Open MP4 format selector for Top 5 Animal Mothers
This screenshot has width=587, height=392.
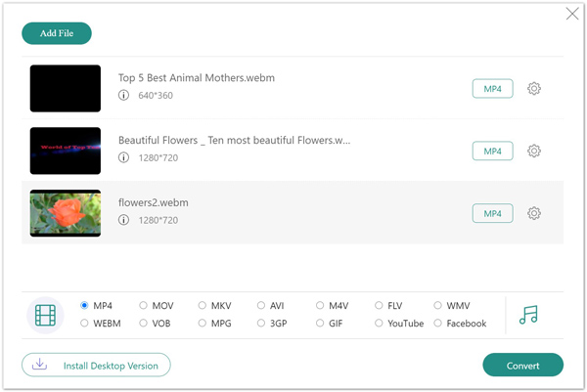(492, 89)
